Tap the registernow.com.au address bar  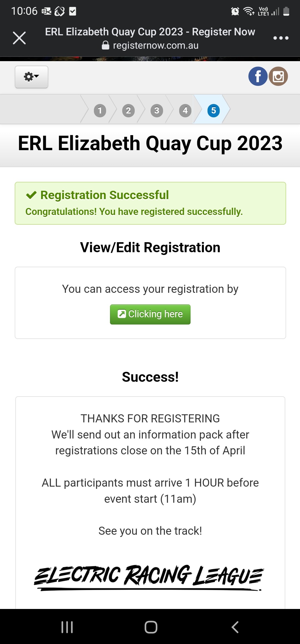(150, 45)
